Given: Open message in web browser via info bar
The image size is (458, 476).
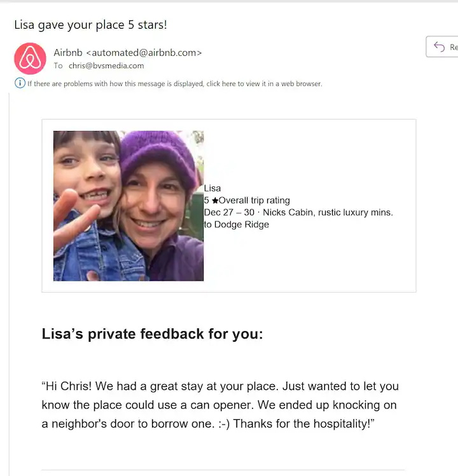Looking at the screenshot, I should (174, 83).
